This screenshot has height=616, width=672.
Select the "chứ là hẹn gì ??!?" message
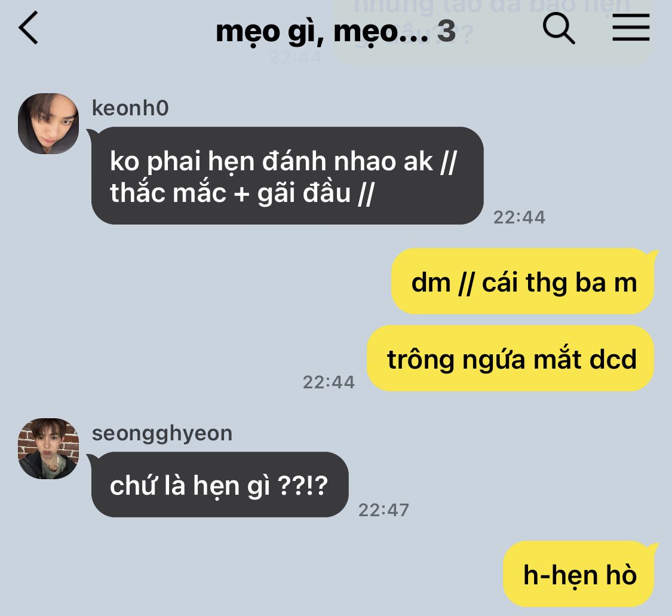220,485
